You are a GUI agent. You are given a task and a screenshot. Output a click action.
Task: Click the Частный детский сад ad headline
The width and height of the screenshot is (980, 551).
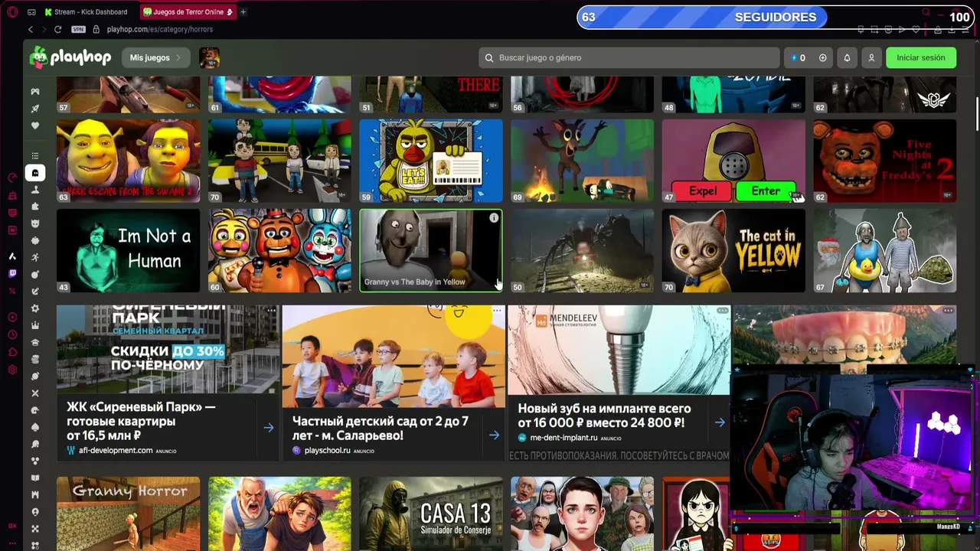pos(381,429)
